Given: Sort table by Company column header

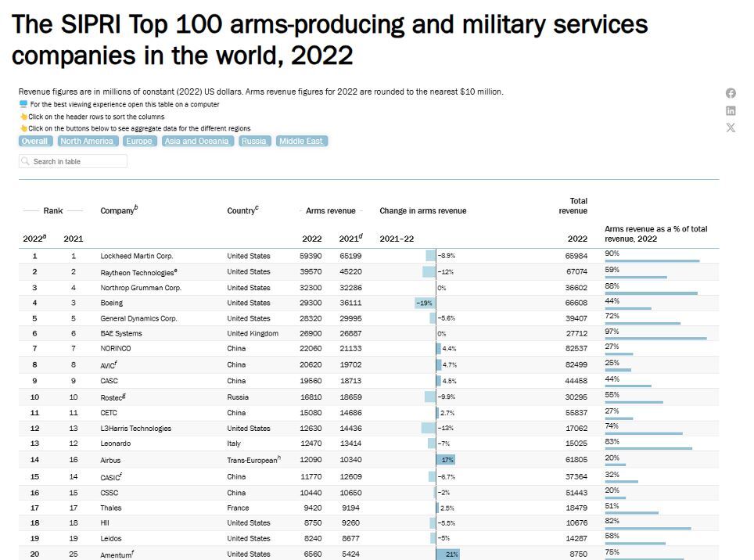Looking at the screenshot, I should coord(119,210).
